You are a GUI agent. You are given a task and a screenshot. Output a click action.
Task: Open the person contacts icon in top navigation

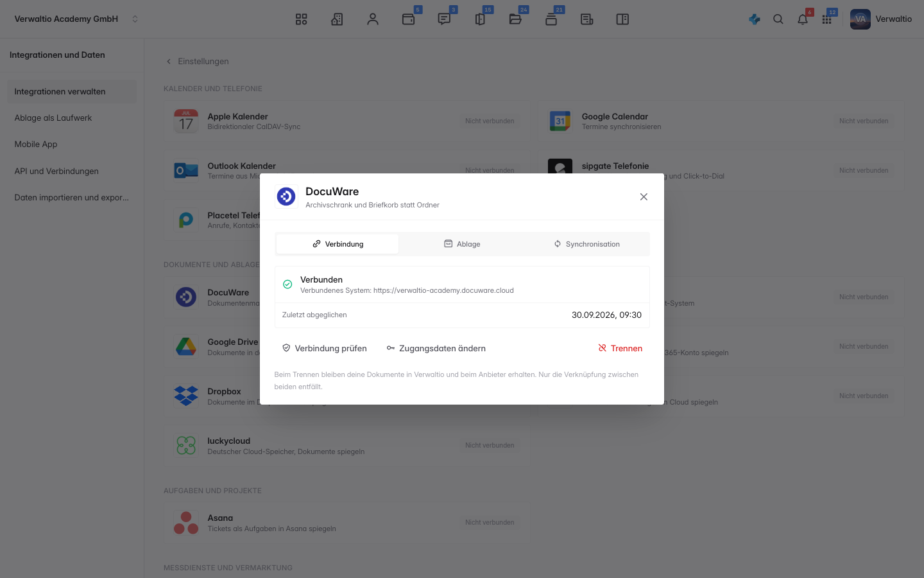(x=373, y=19)
